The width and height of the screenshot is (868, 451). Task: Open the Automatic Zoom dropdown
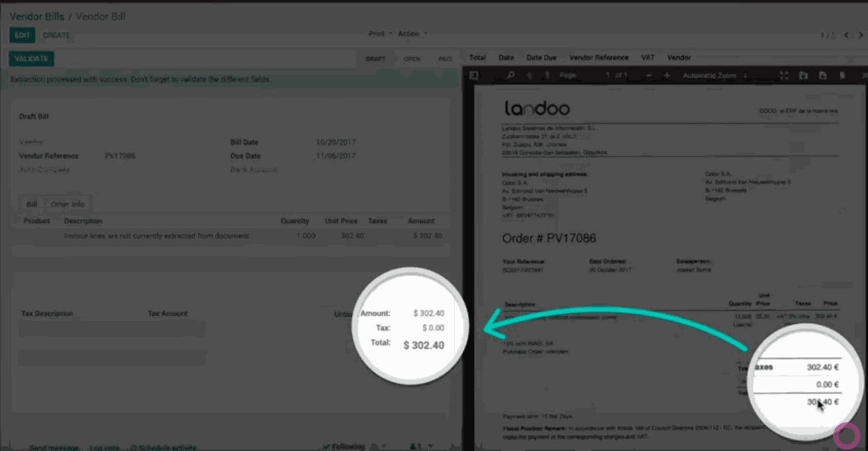(x=715, y=75)
